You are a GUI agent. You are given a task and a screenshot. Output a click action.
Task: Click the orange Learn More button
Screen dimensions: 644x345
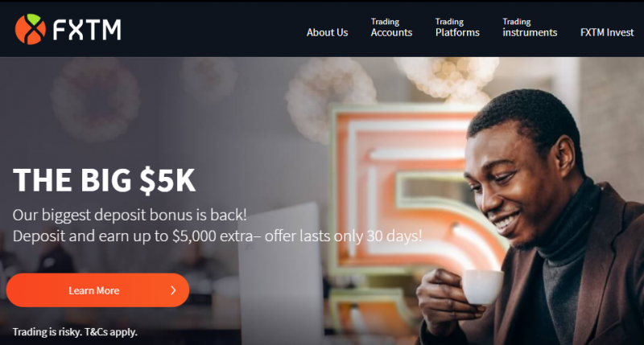[97, 290]
